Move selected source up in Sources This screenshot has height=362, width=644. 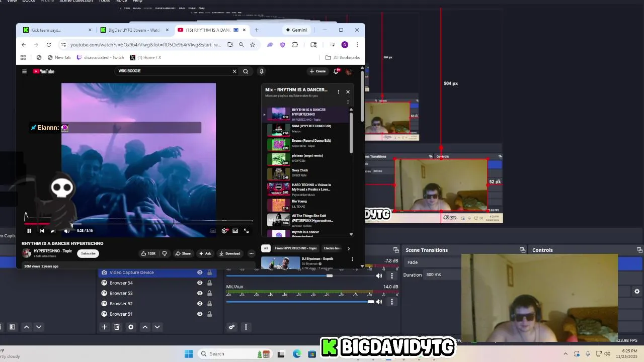[x=145, y=327]
